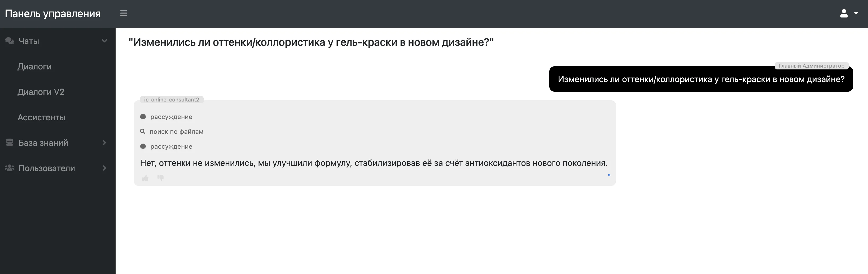Click the blue asterisk in the reply
Screen dimensions: 868x274
click(609, 175)
